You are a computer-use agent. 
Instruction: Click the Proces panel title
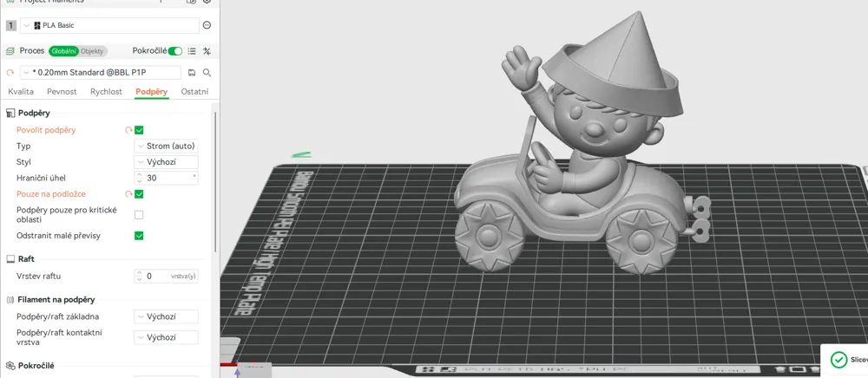(x=32, y=51)
